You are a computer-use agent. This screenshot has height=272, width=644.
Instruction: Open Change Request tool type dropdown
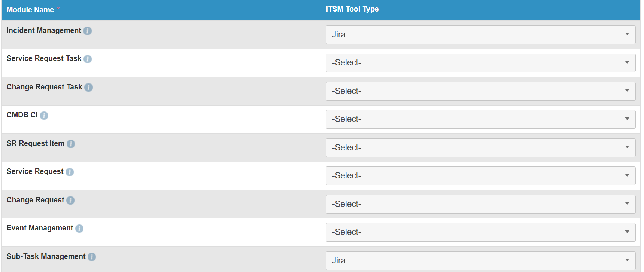point(480,204)
